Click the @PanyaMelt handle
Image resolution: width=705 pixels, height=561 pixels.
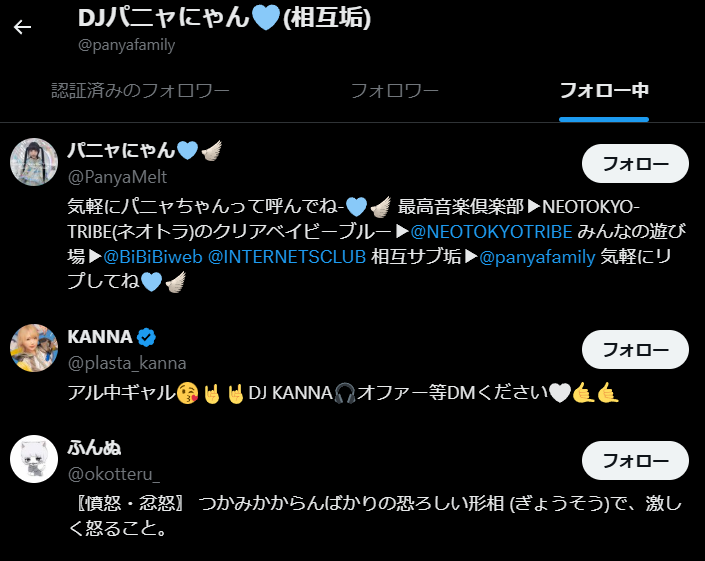pyautogui.click(x=117, y=178)
